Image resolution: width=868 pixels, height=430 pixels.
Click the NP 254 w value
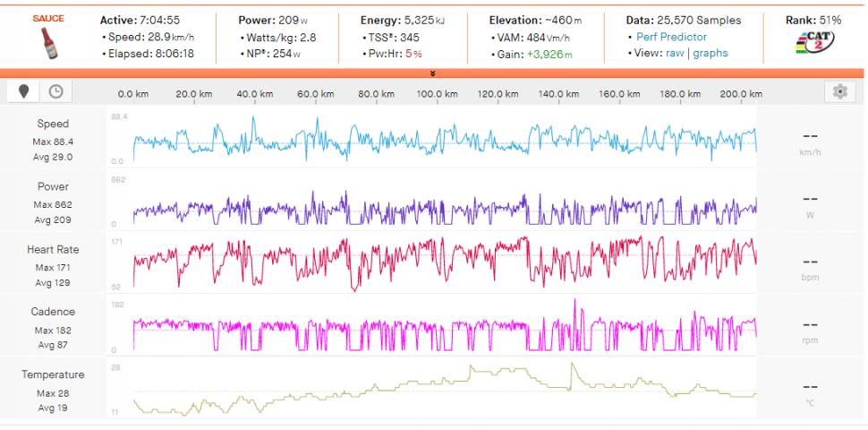[274, 54]
